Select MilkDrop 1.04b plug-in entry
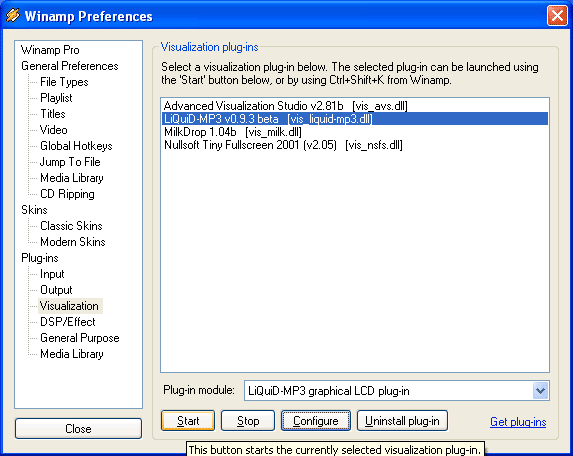 233,132
